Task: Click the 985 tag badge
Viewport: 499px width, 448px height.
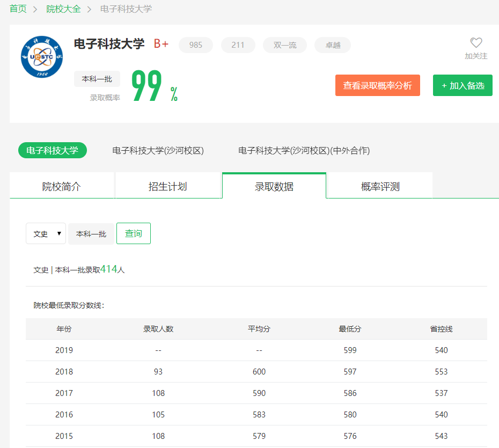Action: [x=196, y=45]
